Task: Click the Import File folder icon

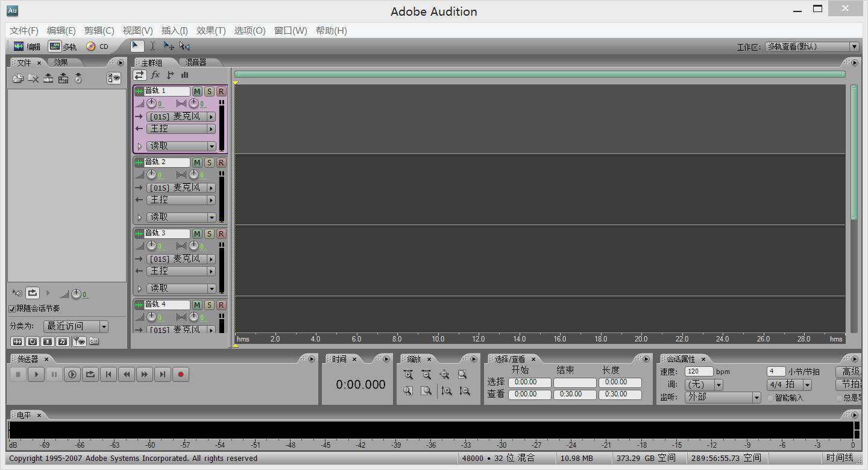Action: (18, 78)
